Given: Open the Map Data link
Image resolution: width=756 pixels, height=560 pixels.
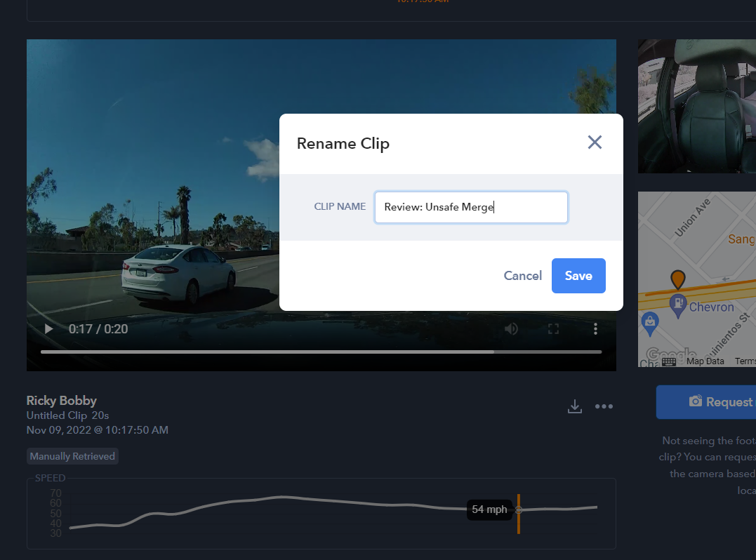Looking at the screenshot, I should [x=705, y=361].
